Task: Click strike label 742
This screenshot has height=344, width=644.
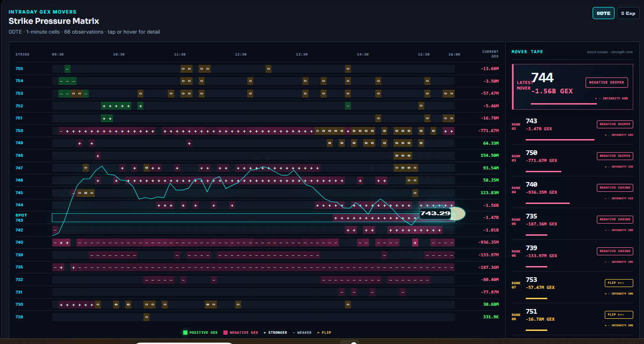Action: (x=19, y=230)
